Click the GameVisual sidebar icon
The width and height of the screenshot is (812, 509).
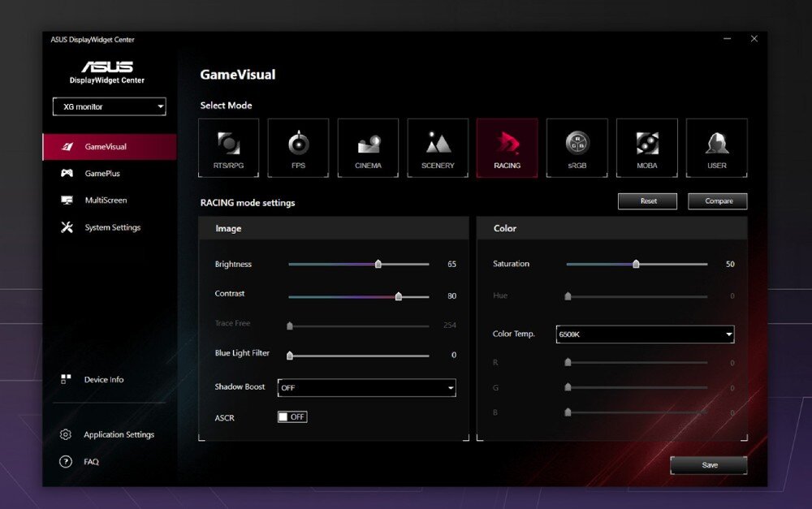pos(67,147)
